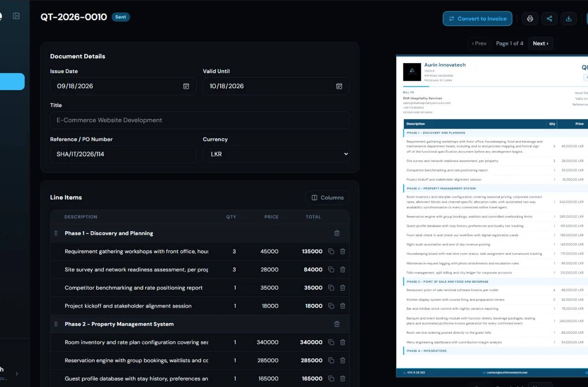The image size is (588, 387).
Task: Duplicate Site survey line item
Action: pos(331,269)
